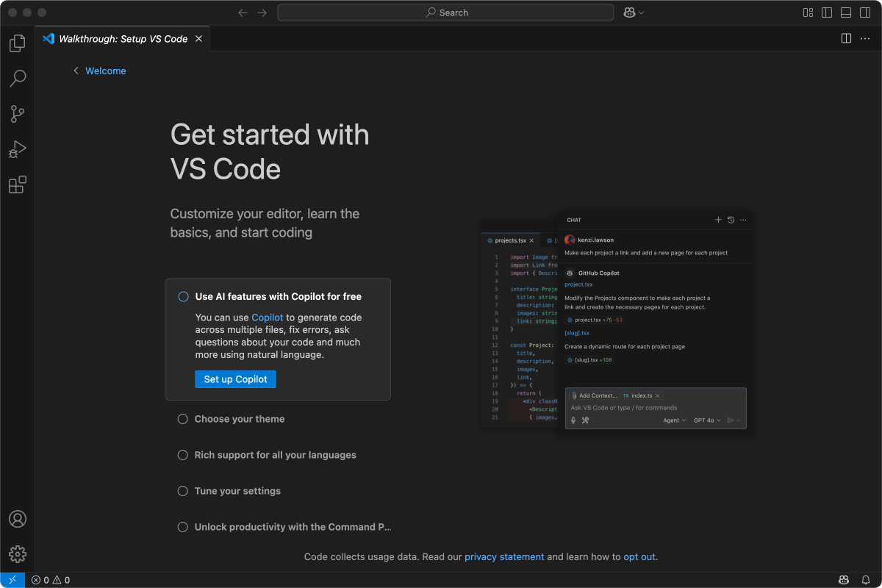Select the 'Tune your settings' step

point(237,491)
